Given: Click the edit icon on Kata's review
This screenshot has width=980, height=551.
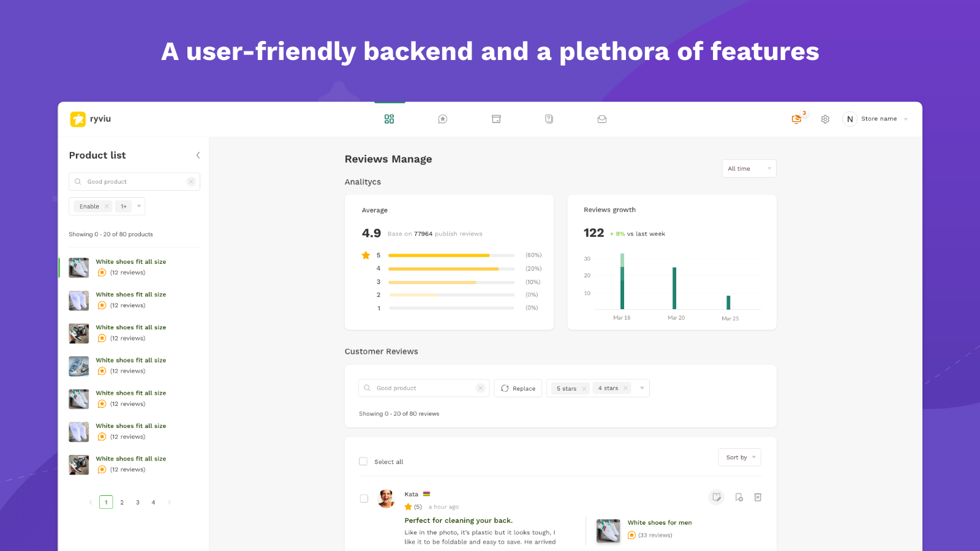Looking at the screenshot, I should 716,497.
